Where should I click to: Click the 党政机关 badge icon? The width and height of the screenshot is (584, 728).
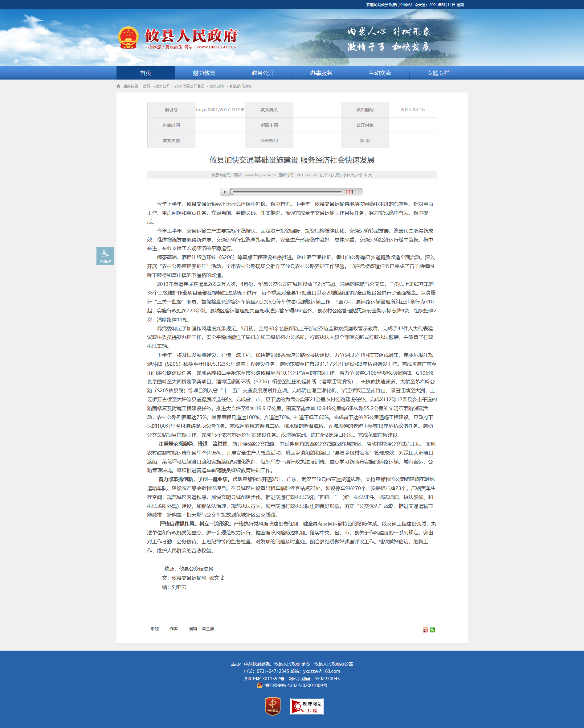272,706
